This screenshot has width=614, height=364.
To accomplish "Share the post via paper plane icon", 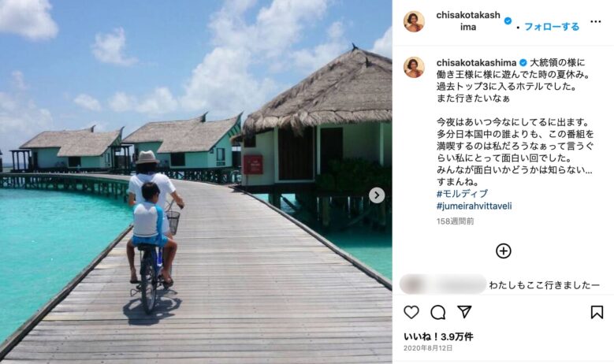I will coord(464,311).
